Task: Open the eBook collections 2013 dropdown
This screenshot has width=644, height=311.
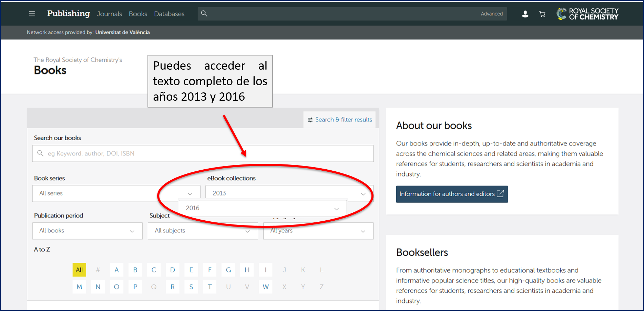Action: [289, 193]
